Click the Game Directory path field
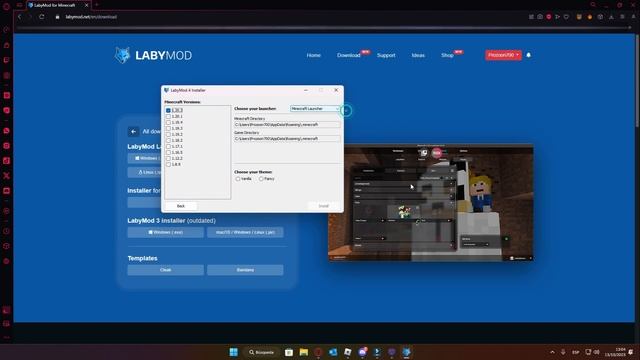 tap(287, 139)
